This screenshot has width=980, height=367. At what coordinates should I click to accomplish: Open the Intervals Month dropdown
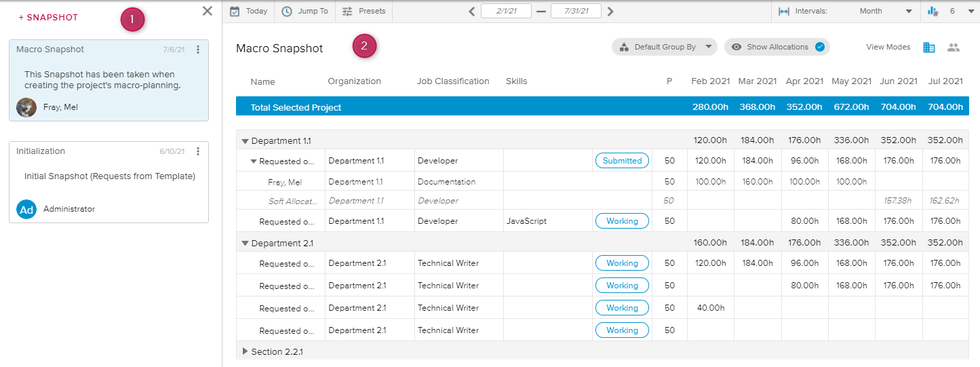pyautogui.click(x=909, y=12)
